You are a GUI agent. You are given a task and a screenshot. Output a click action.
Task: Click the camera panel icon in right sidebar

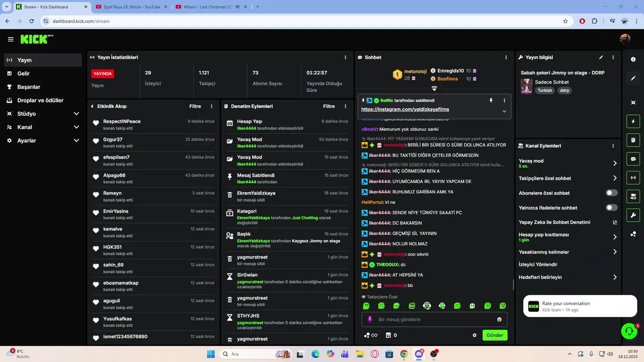pyautogui.click(x=633, y=196)
